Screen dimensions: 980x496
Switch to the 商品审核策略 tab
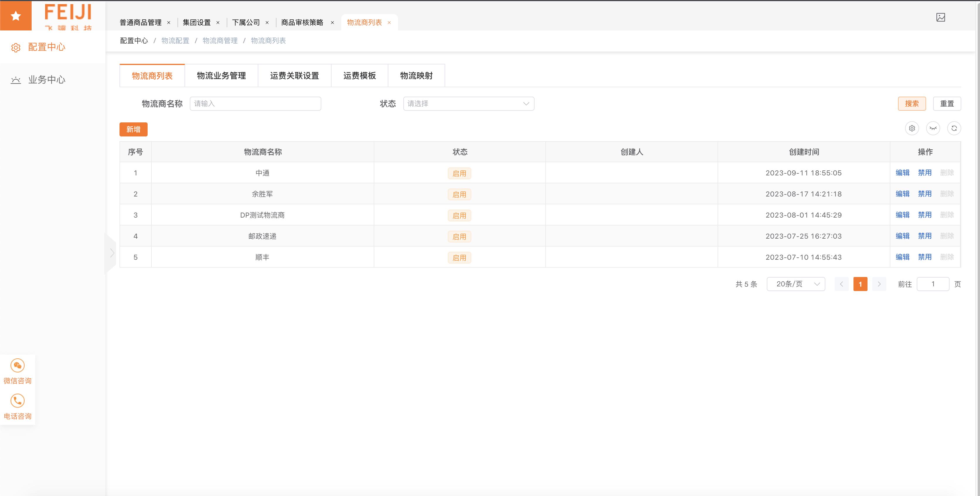pyautogui.click(x=302, y=23)
